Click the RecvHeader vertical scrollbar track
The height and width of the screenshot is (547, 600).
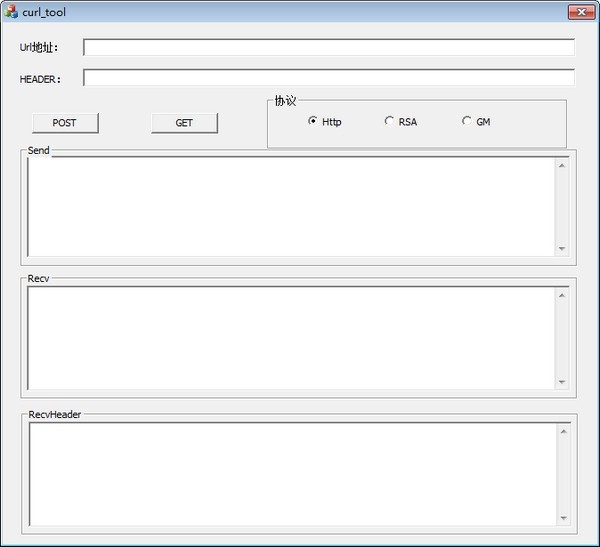(563, 474)
